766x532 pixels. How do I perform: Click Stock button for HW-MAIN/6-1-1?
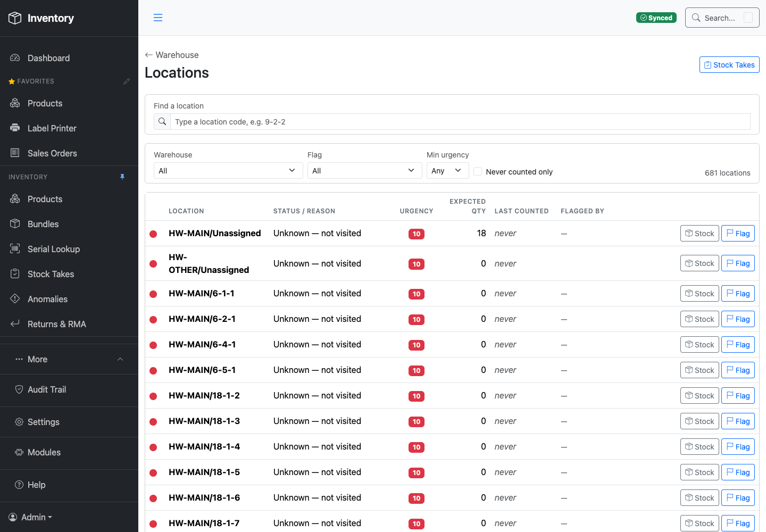(700, 294)
